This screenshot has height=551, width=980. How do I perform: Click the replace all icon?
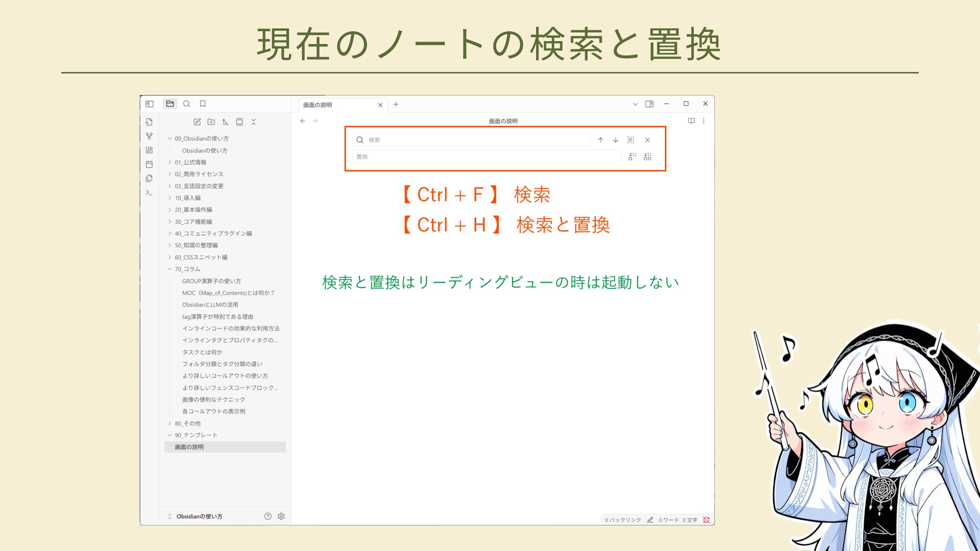pyautogui.click(x=648, y=157)
